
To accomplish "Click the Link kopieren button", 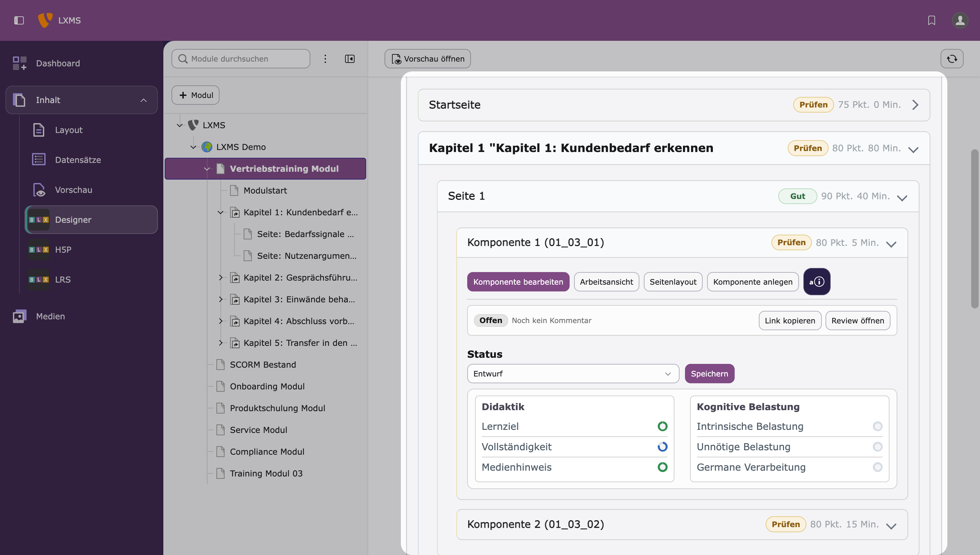I will [x=790, y=321].
